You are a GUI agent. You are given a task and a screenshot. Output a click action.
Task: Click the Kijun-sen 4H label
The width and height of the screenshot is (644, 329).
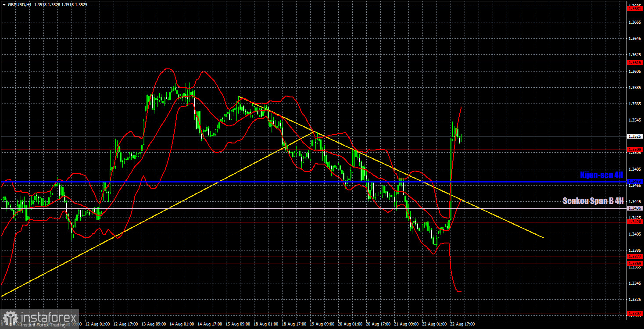601,175
